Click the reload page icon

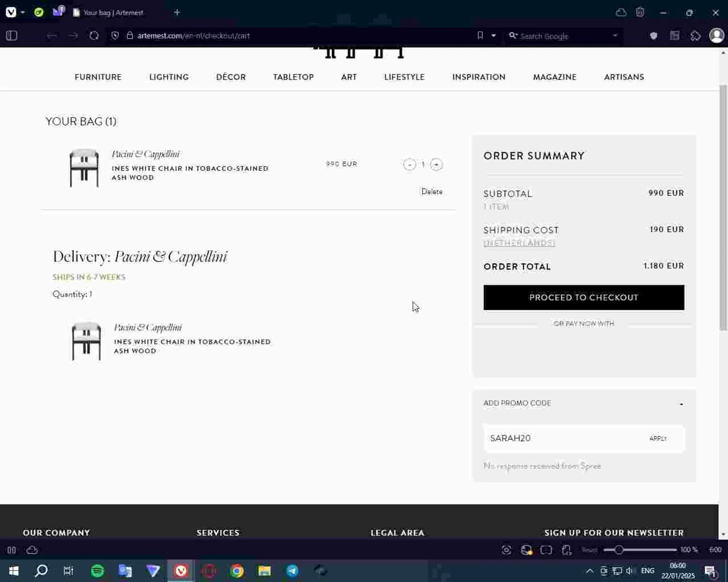coord(94,35)
